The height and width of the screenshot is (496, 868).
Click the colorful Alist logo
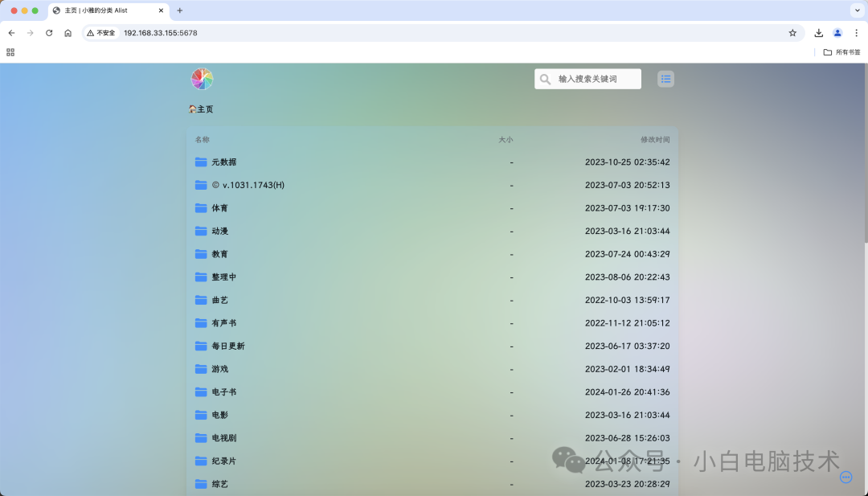pos(202,79)
